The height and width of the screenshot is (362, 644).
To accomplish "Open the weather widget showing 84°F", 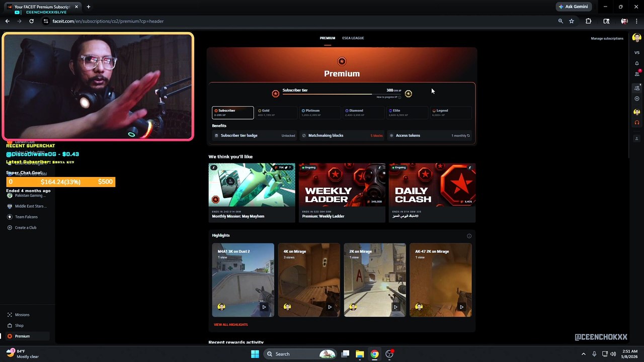I will tap(23, 354).
